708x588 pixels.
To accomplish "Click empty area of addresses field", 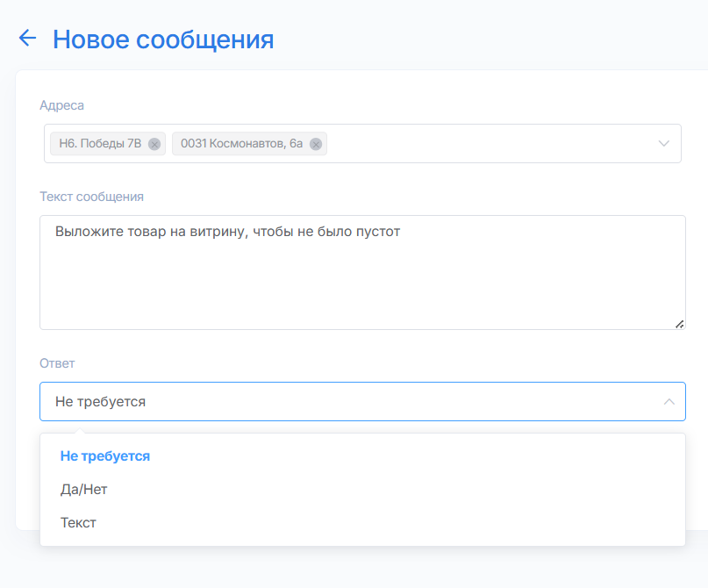I will point(488,144).
